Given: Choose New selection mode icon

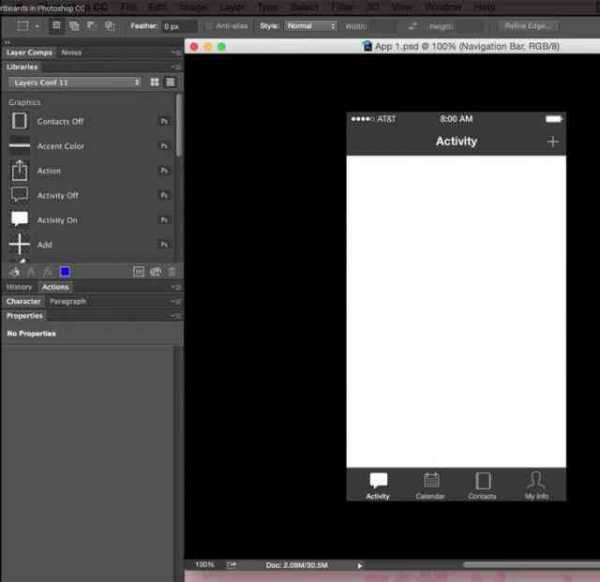Looking at the screenshot, I should 56,26.
